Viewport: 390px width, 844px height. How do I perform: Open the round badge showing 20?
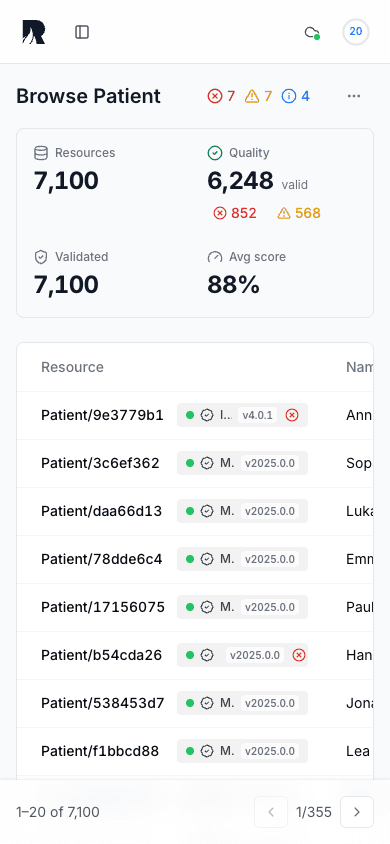[x=356, y=32]
